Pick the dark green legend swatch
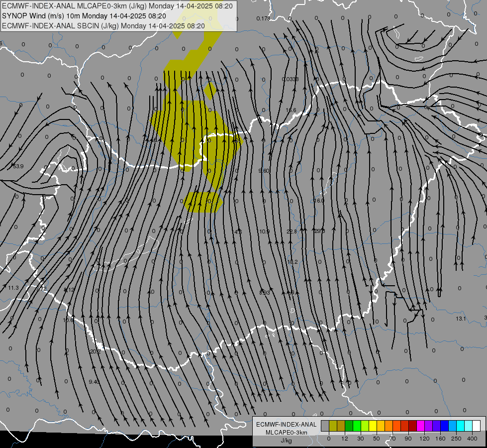The height and width of the screenshot is (448, 487). coord(349,426)
